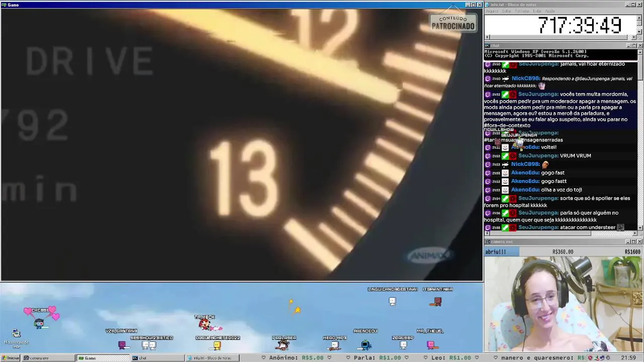
Task: Click the chat console title bar icon
Action: [x=488, y=46]
